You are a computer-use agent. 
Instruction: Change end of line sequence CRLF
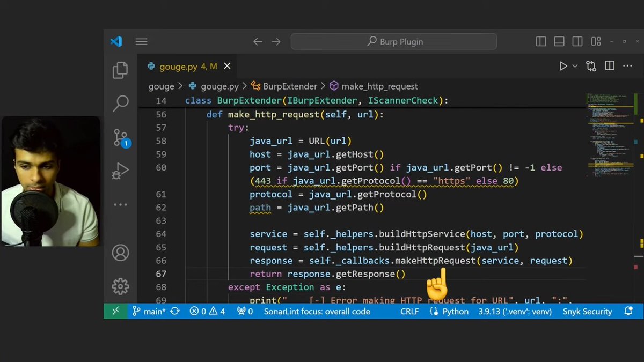(x=411, y=311)
